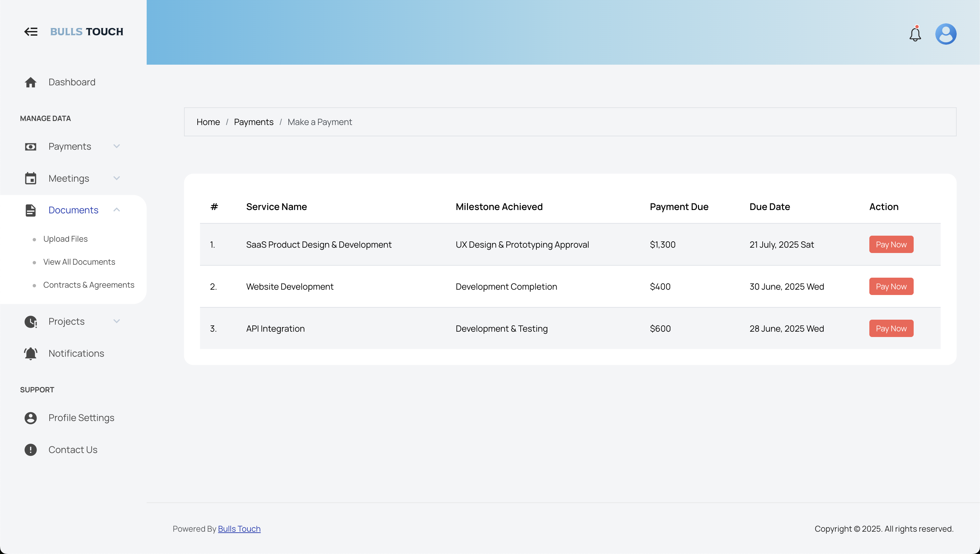Click the Projects clock icon

click(x=30, y=322)
